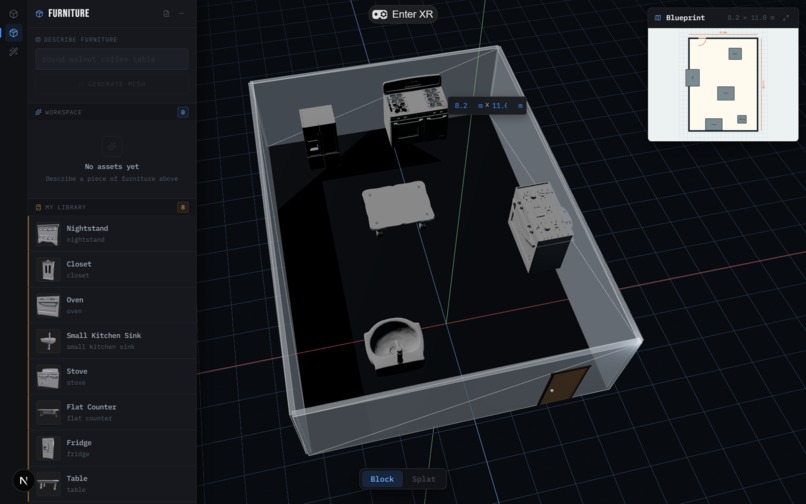Screen dimensions: 806x504
Task: Edit the room length value 11.x
Action: pyautogui.click(x=500, y=105)
